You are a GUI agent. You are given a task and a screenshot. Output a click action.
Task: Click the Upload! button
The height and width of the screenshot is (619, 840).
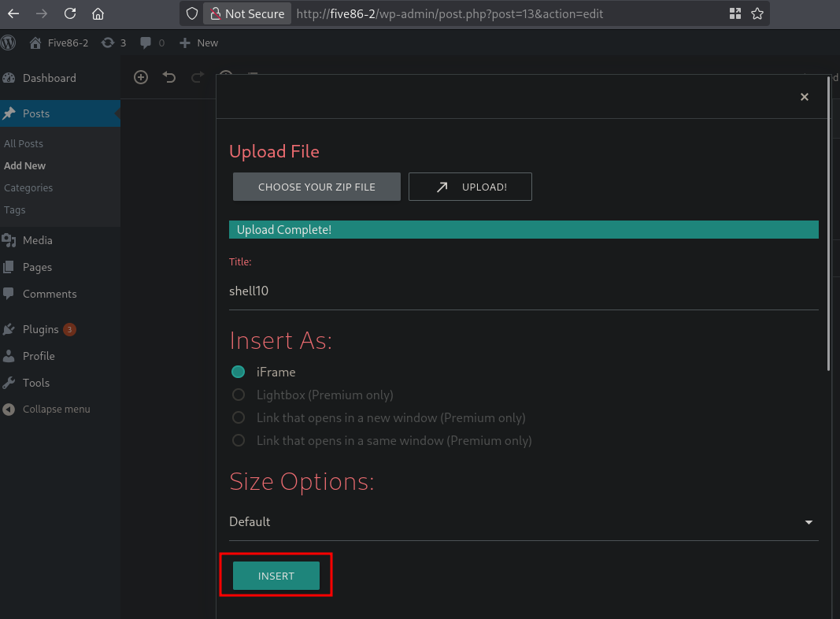coord(470,187)
